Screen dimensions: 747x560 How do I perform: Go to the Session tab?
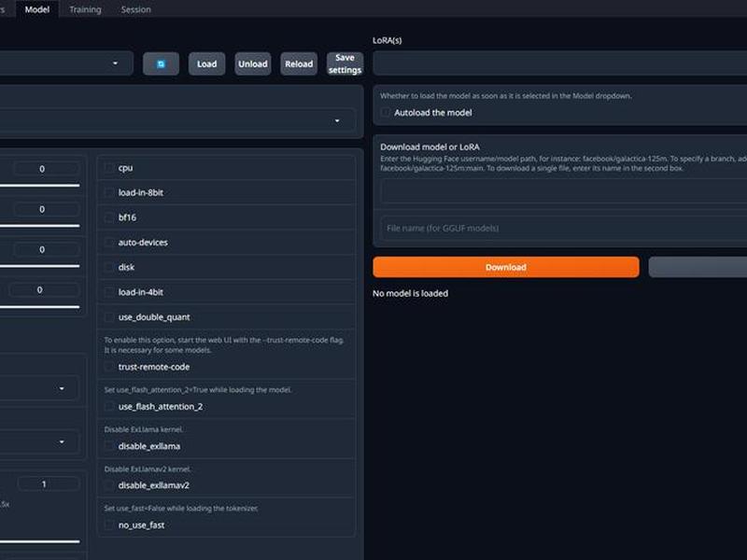pos(135,9)
